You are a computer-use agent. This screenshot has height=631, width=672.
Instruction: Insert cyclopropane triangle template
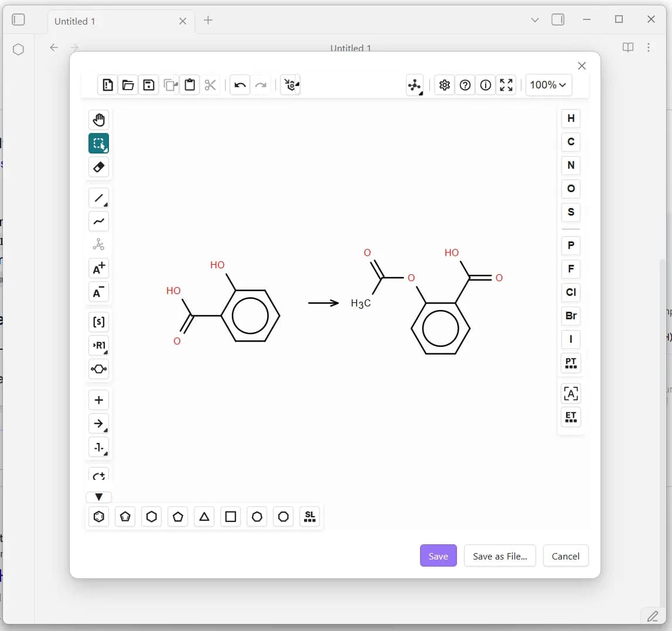click(204, 517)
